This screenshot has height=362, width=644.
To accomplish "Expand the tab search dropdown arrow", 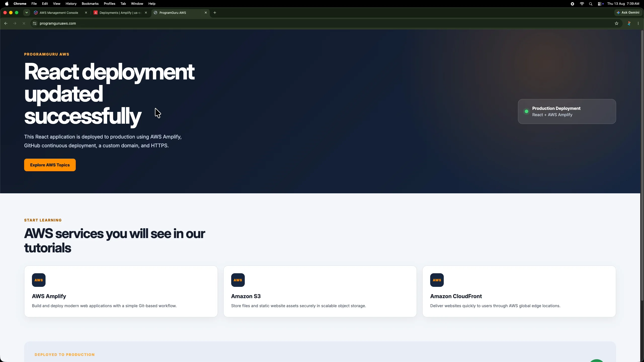I will (27, 13).
